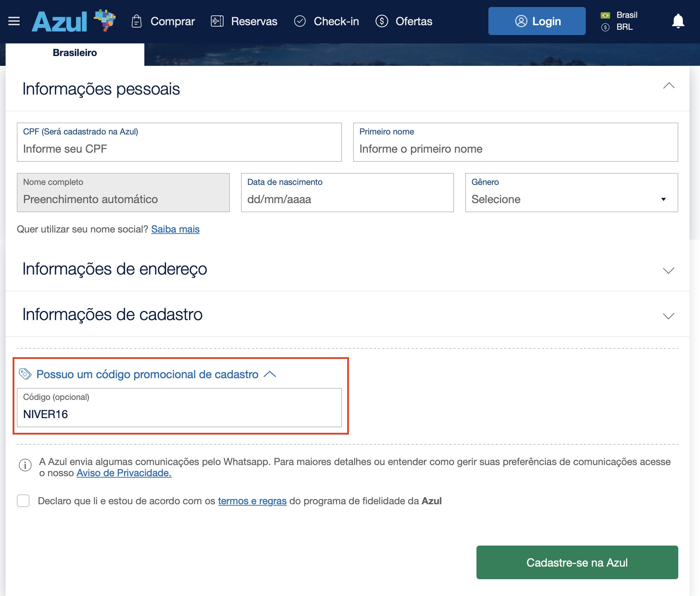Expand the Informações de endereço section
Screen dimensions: 700x596
click(669, 271)
